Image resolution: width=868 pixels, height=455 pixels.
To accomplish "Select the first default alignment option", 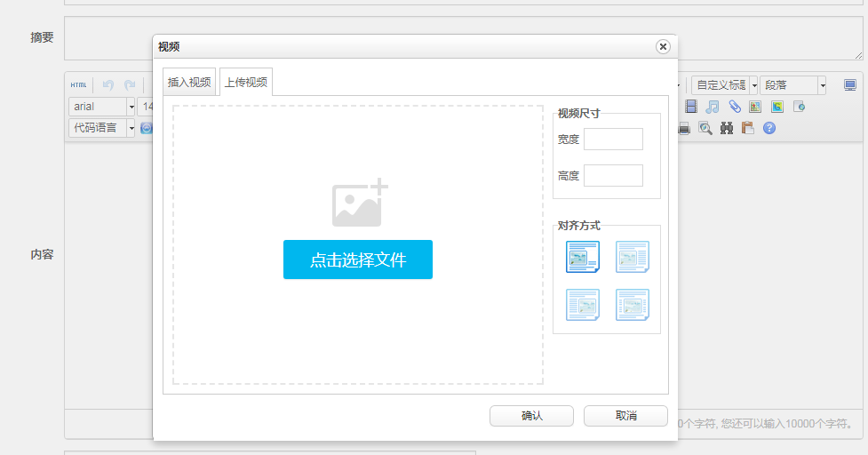I will point(582,257).
